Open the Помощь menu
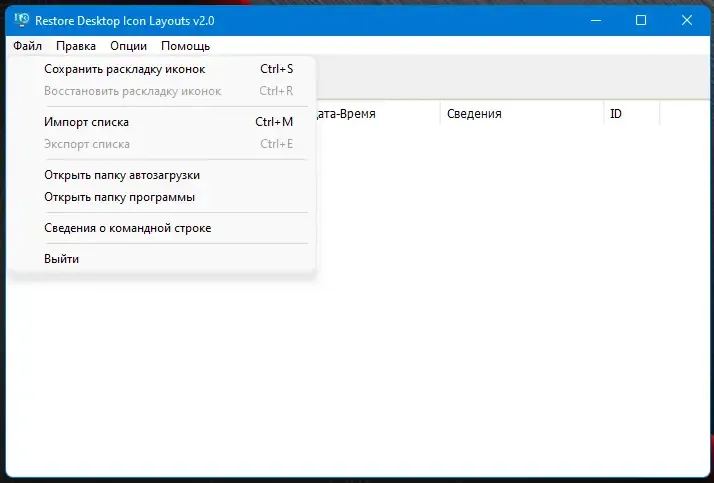 click(x=185, y=46)
